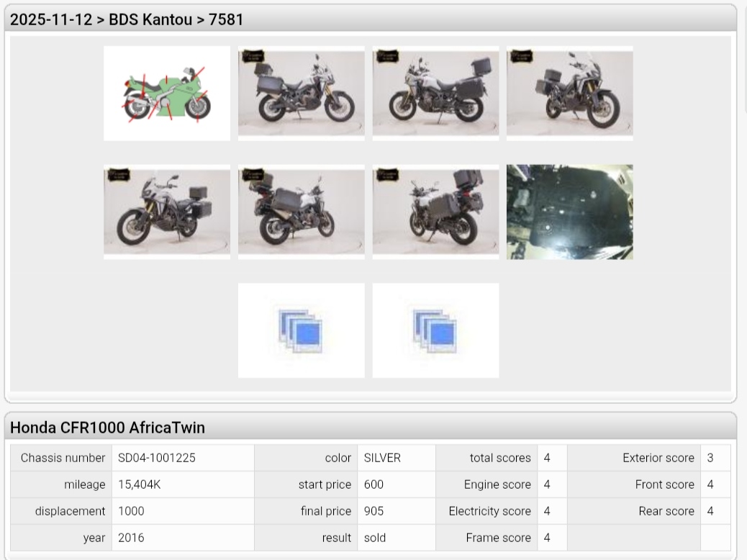Open rear-angled photo with large side pannier centered
The height and width of the screenshot is (560, 747).
pyautogui.click(x=301, y=212)
